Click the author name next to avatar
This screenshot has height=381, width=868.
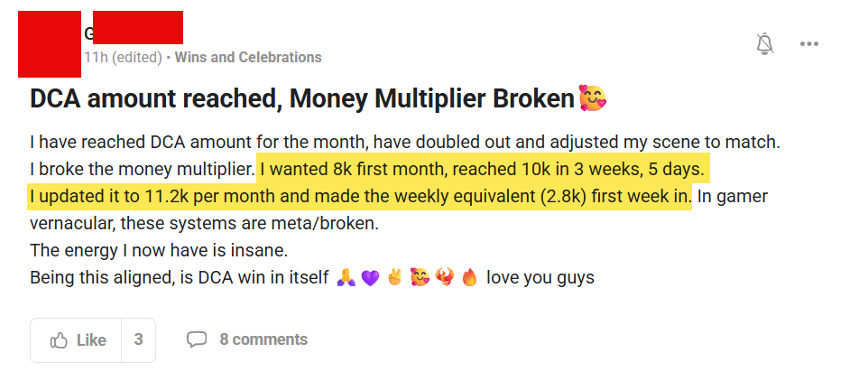(x=134, y=31)
